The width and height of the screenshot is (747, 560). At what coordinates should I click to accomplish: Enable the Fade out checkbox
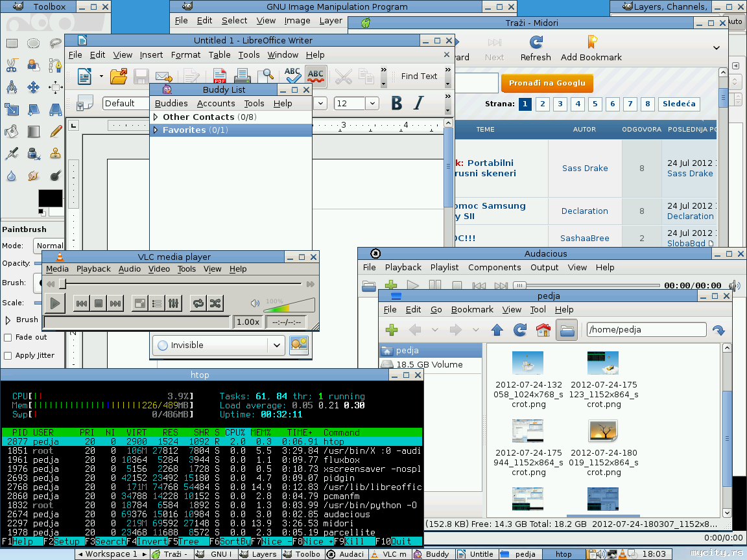8,338
